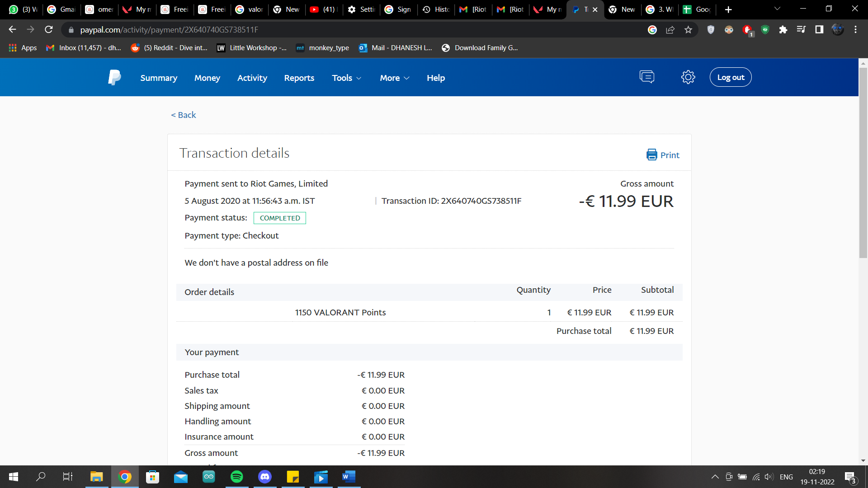Click the Print printer icon
868x488 pixels.
pos(651,155)
